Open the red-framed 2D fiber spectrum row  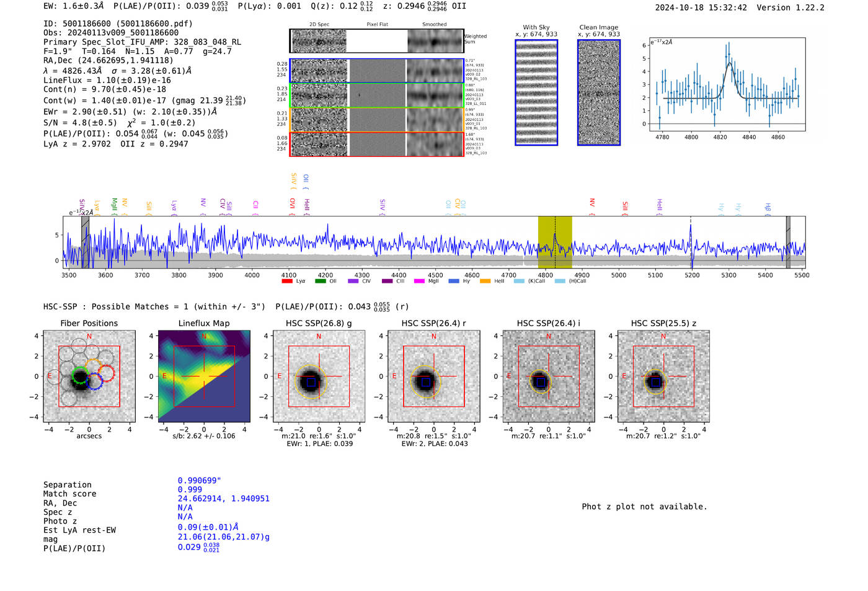376,144
